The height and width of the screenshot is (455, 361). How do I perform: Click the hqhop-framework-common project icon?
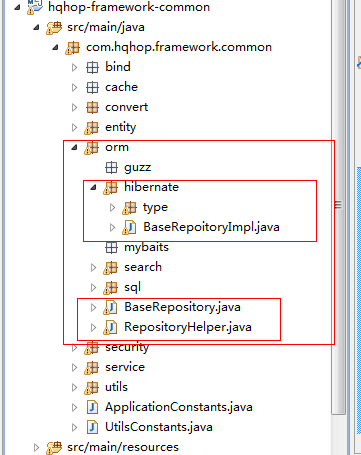tap(35, 7)
